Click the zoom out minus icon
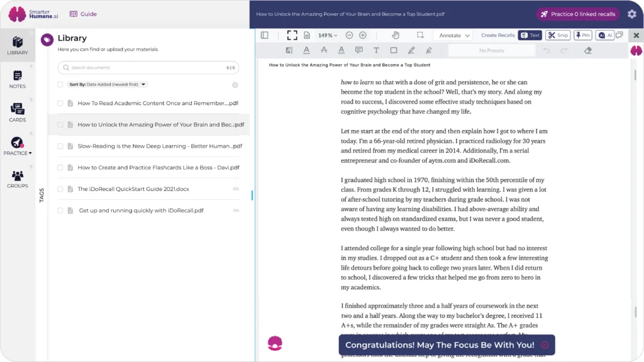644x362 pixels. (x=349, y=35)
